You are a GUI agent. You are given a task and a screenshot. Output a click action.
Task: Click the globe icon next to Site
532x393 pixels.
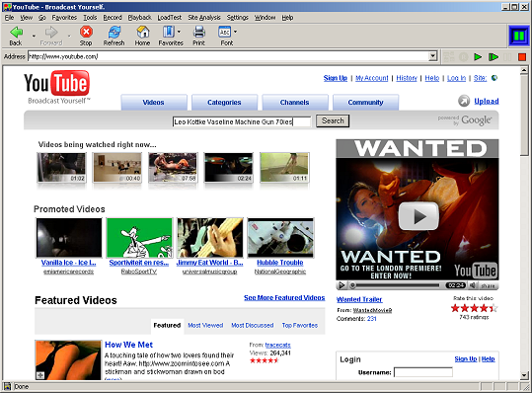click(494, 78)
